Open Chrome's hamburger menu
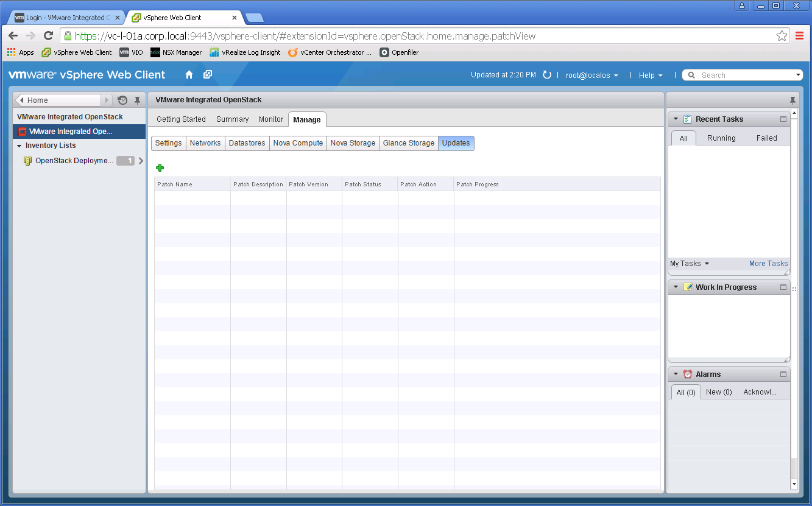The height and width of the screenshot is (506, 812). click(x=799, y=36)
